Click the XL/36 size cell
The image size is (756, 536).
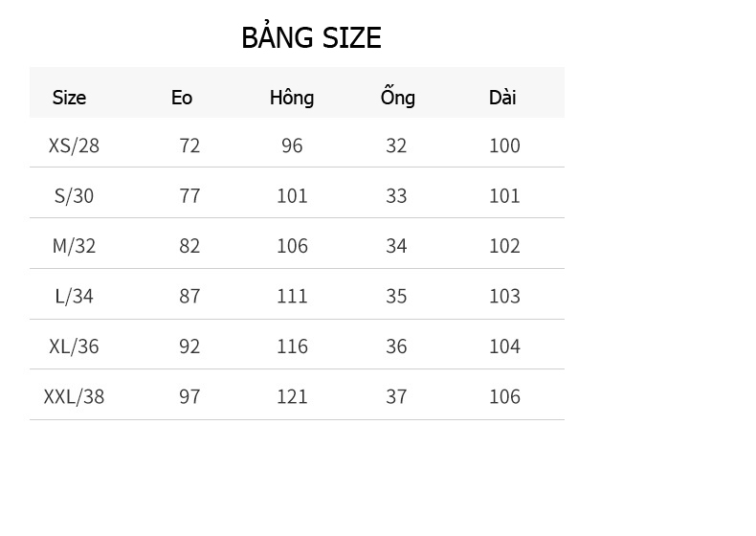[x=74, y=346]
